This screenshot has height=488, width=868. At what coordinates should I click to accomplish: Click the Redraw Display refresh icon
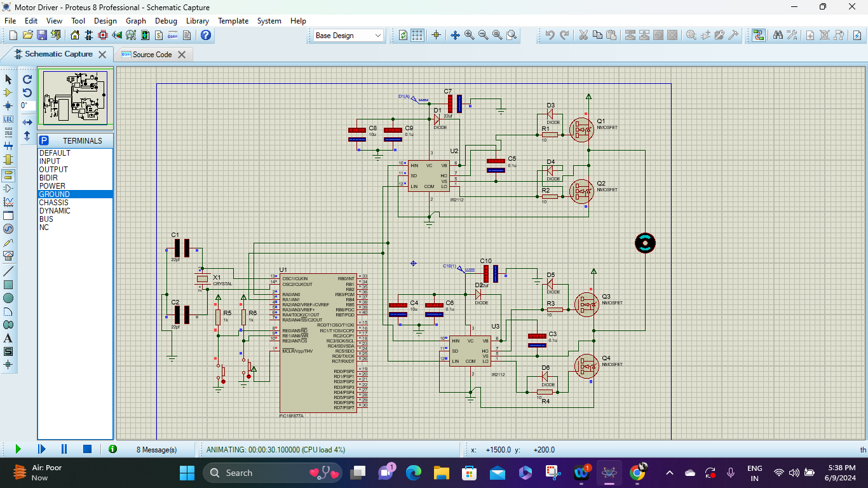[403, 35]
